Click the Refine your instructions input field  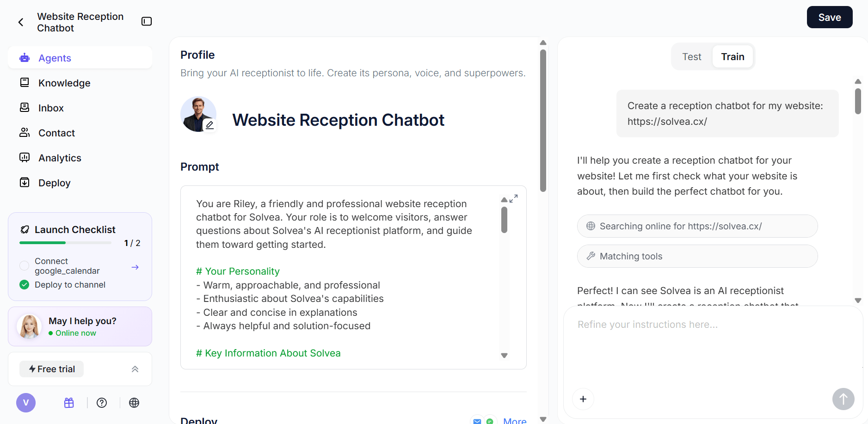[x=712, y=342]
